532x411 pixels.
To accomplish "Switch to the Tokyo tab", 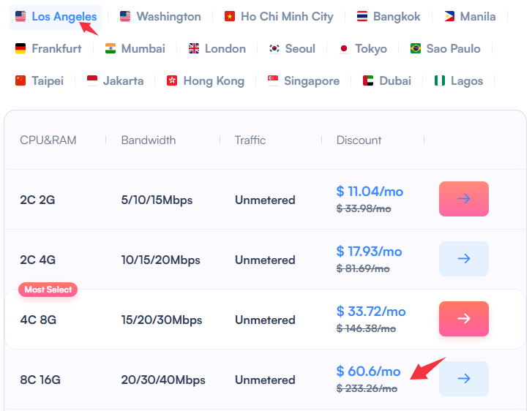I will tap(363, 49).
